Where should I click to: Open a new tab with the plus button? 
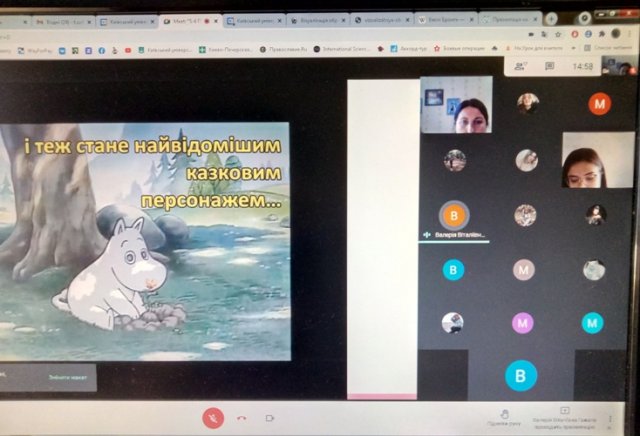551,18
